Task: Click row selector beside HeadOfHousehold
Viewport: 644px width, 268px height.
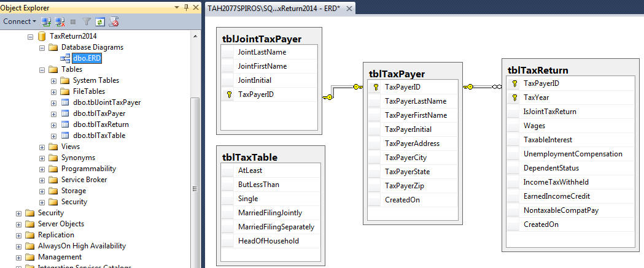Action: coord(228,241)
